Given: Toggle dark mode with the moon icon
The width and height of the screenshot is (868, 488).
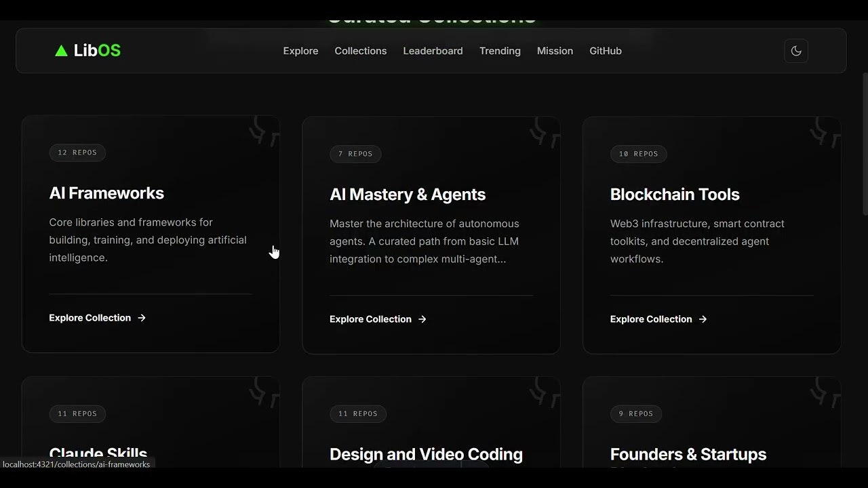Looking at the screenshot, I should pyautogui.click(x=796, y=51).
